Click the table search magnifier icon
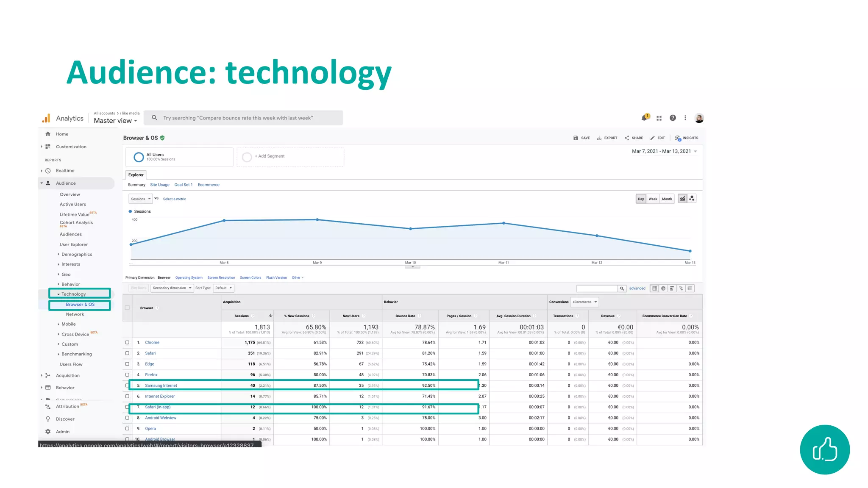868x488 pixels. point(622,288)
